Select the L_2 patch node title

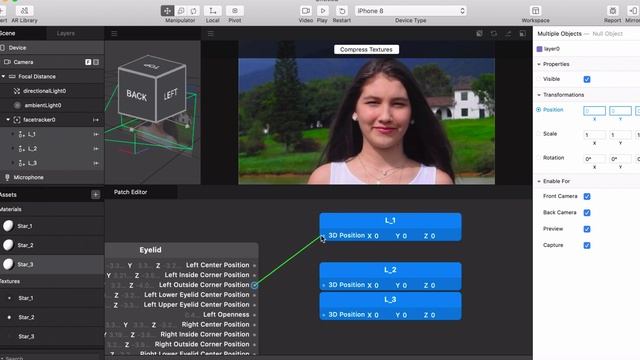point(390,270)
